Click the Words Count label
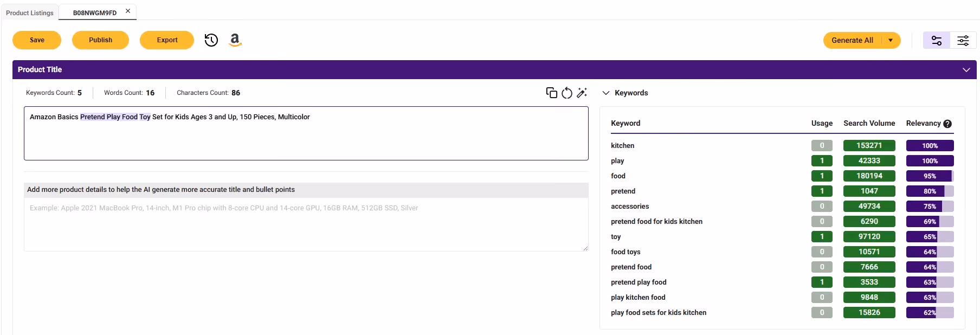 pyautogui.click(x=123, y=93)
